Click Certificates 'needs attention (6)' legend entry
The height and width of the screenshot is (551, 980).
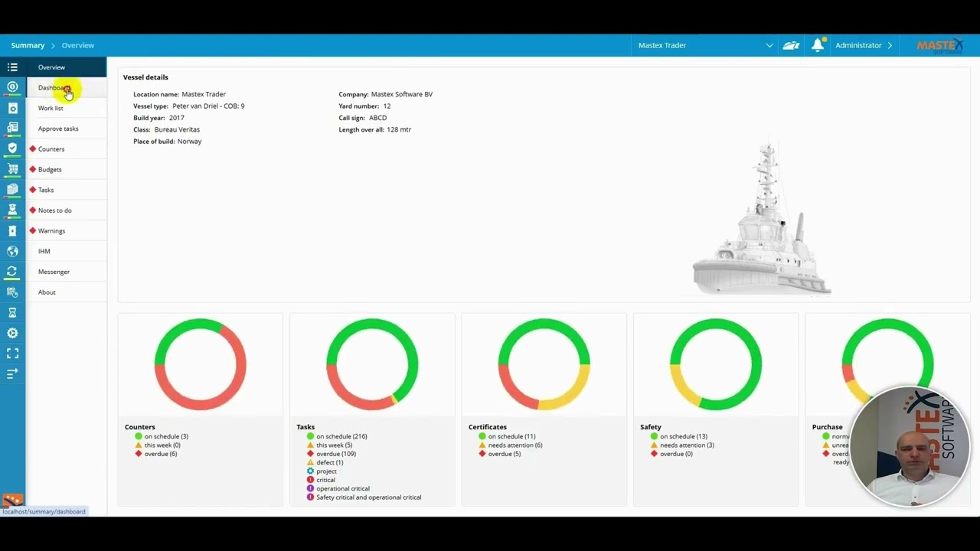(511, 445)
